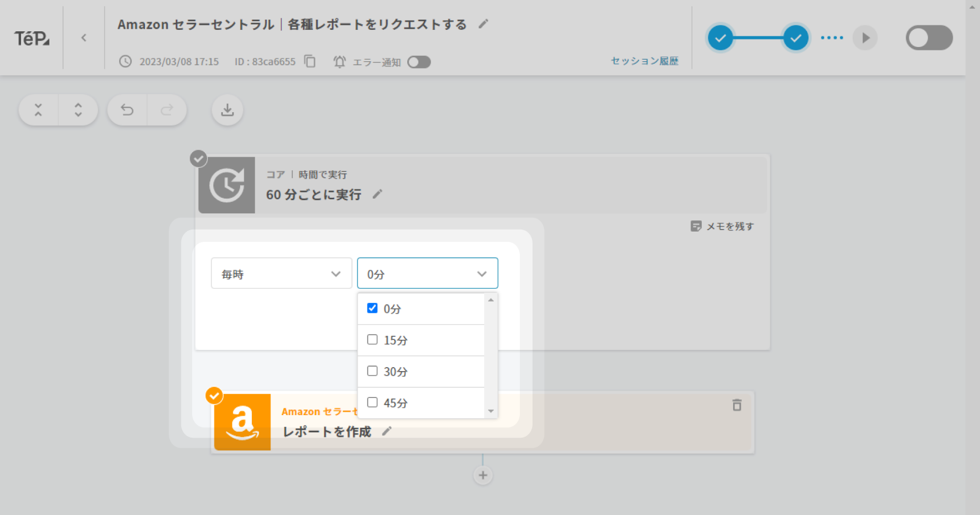Open セッション履歴

click(644, 61)
